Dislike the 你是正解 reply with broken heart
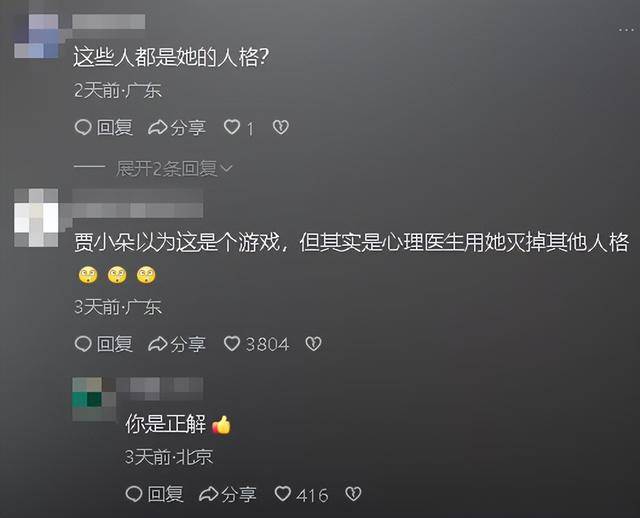 pos(353,494)
